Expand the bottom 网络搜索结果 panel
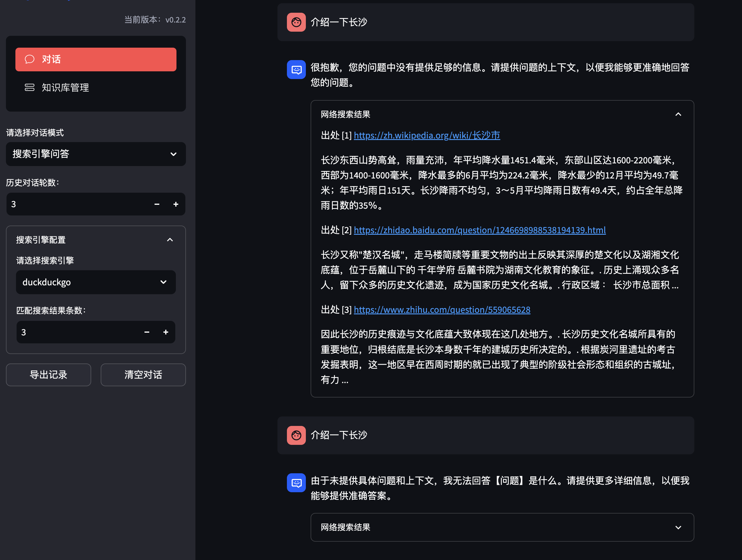 (x=679, y=527)
